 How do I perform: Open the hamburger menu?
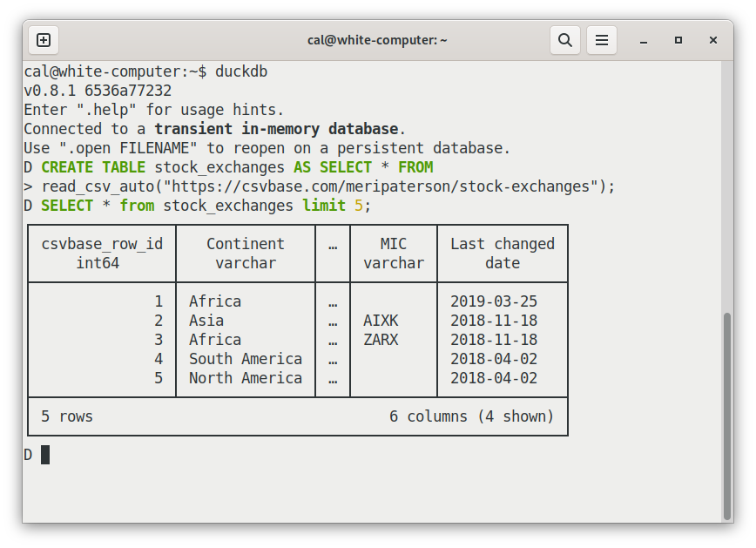601,40
